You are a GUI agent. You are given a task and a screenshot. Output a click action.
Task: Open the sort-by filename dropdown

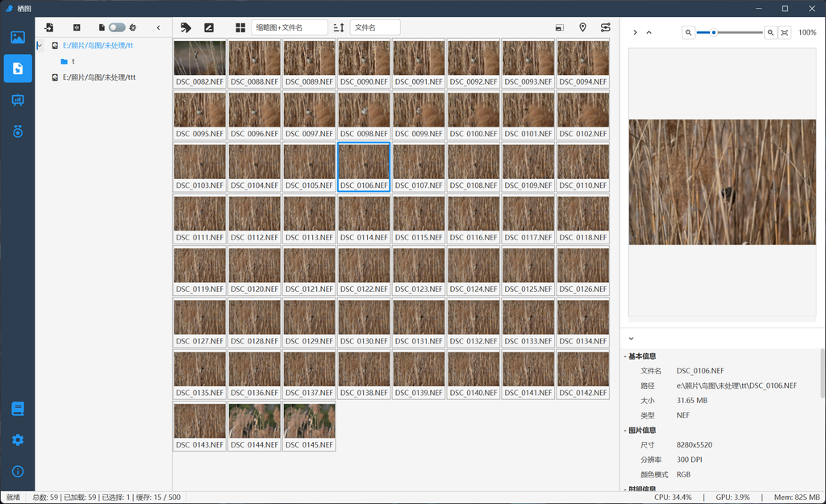click(x=375, y=27)
